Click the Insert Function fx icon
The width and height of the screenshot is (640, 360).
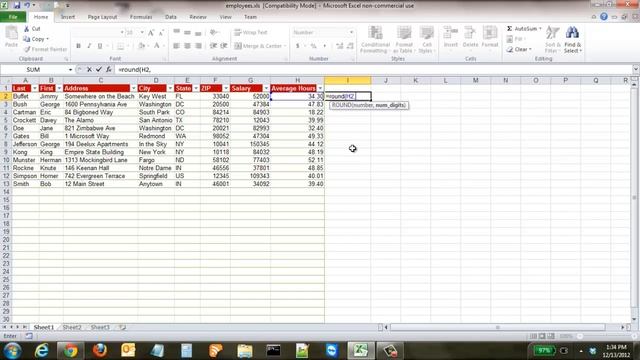pyautogui.click(x=109, y=70)
